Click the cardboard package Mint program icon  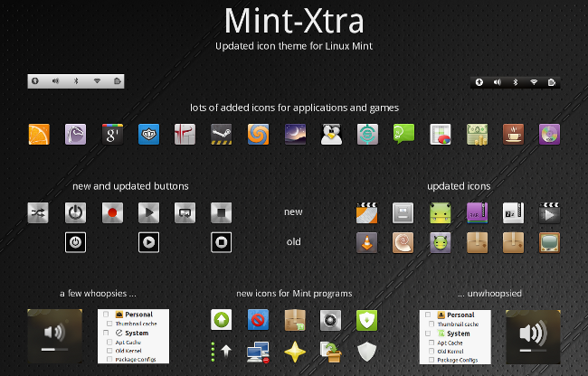pyautogui.click(x=295, y=320)
